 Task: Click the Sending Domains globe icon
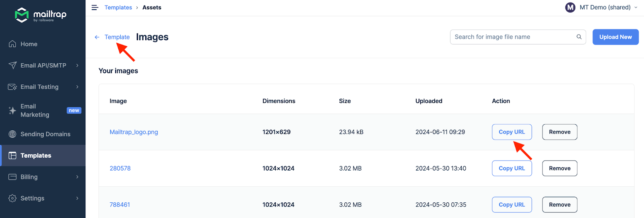[x=12, y=134]
